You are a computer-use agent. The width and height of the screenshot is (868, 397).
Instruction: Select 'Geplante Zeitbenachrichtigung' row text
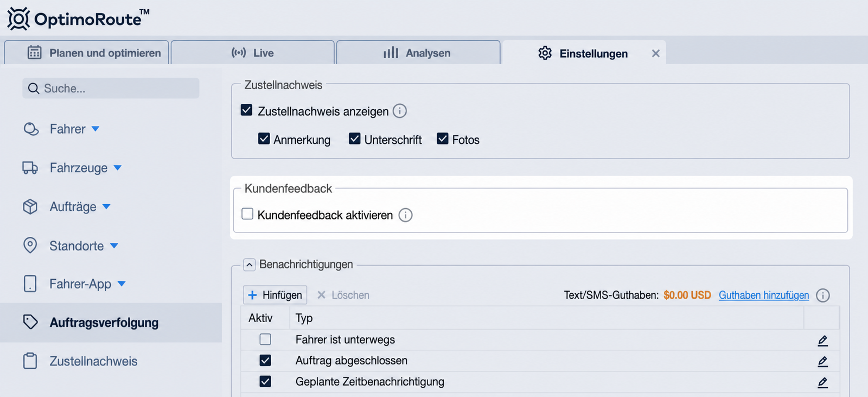click(x=370, y=382)
